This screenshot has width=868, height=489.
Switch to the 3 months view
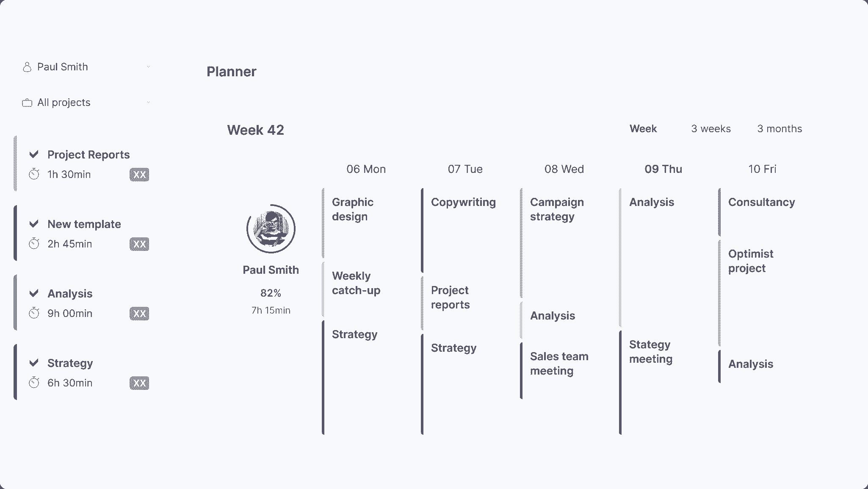tap(780, 129)
